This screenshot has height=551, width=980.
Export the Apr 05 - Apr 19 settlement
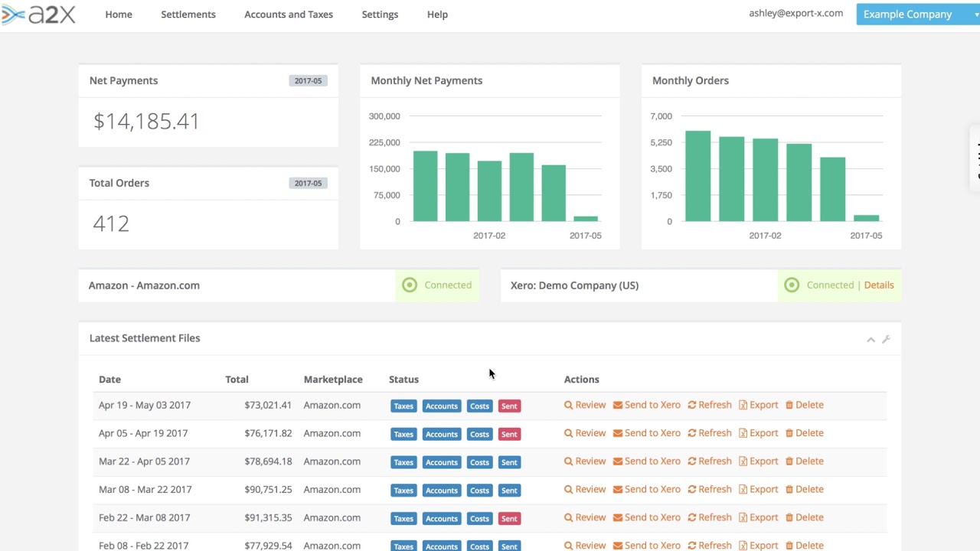click(758, 433)
